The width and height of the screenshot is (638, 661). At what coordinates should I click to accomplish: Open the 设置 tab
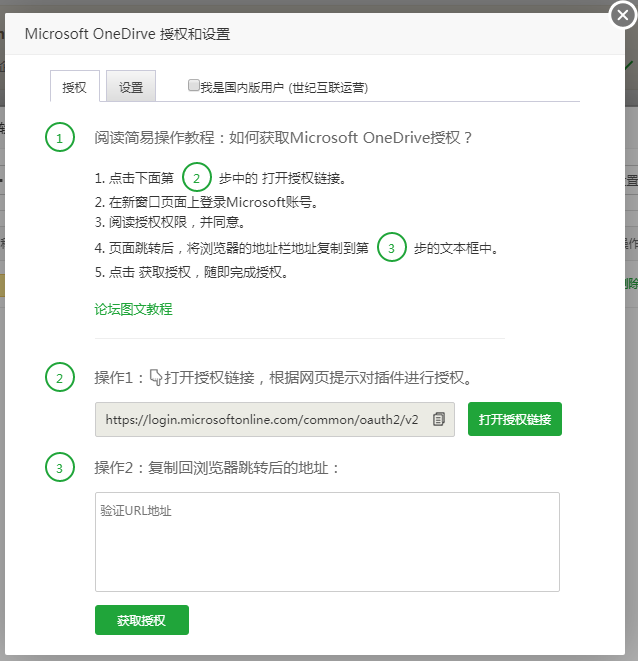[131, 87]
